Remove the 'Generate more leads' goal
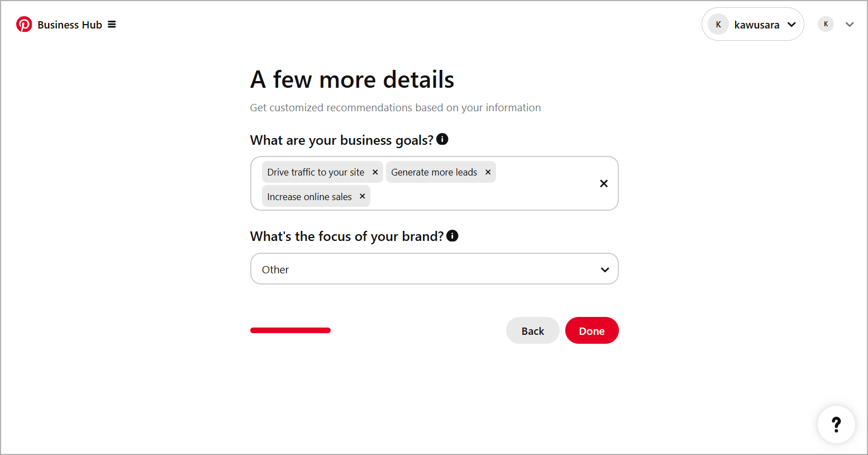 click(488, 172)
